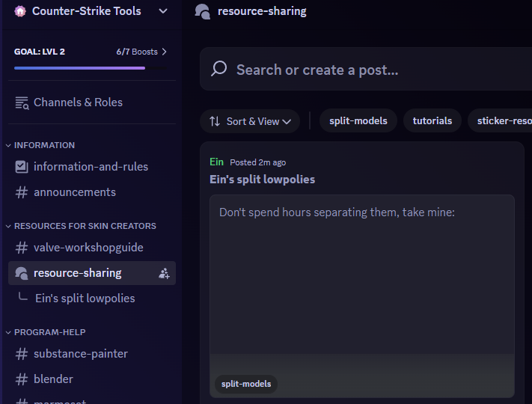Open the Sort & View dropdown

pyautogui.click(x=250, y=121)
